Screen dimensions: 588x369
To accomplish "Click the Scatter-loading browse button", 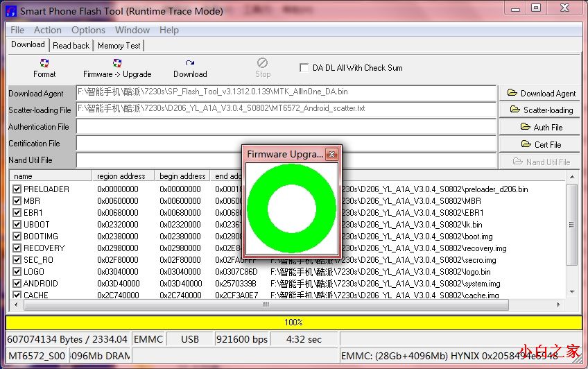I will click(539, 110).
